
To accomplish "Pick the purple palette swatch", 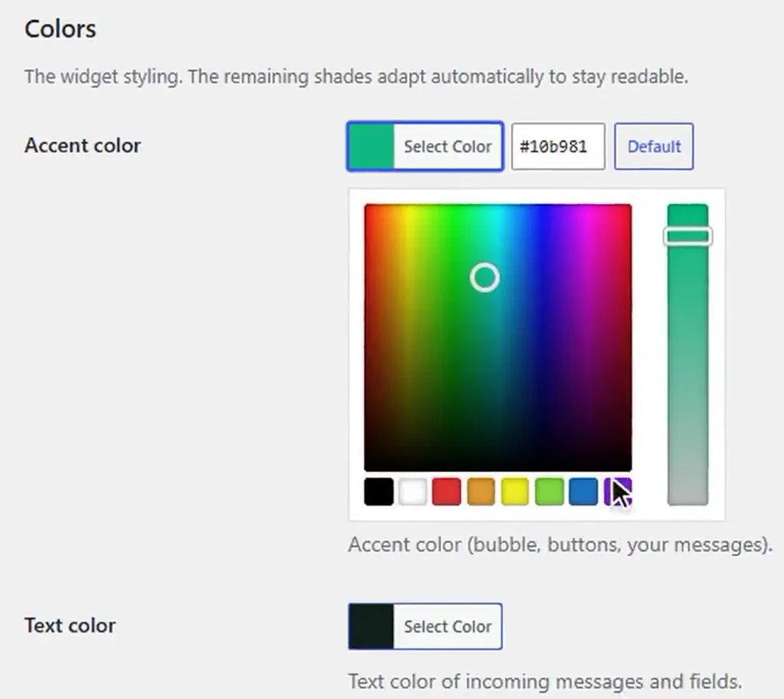I will tap(618, 492).
